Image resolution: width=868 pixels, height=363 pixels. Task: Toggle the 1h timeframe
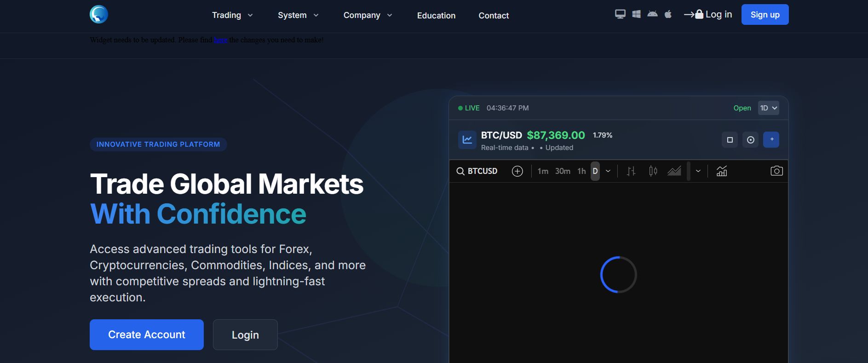tap(581, 171)
